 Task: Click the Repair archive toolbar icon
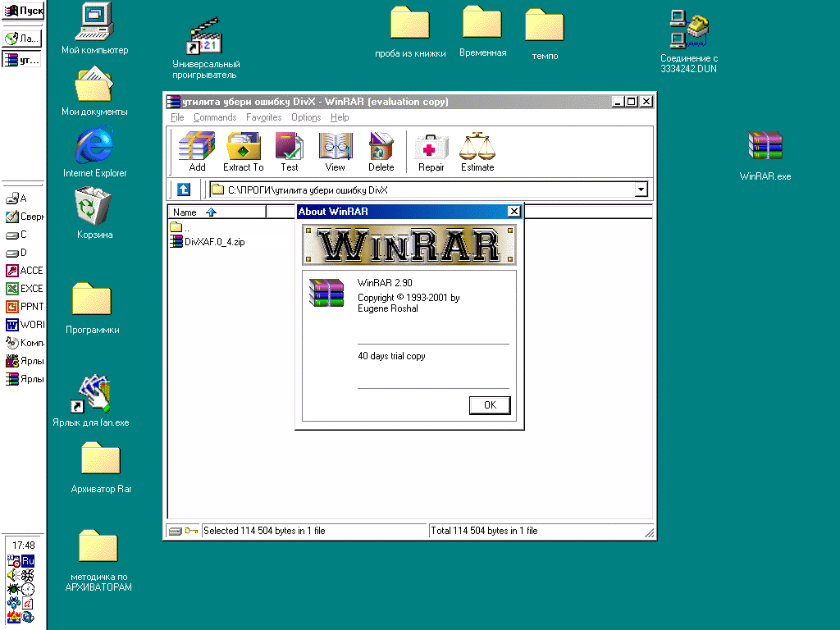coord(431,152)
